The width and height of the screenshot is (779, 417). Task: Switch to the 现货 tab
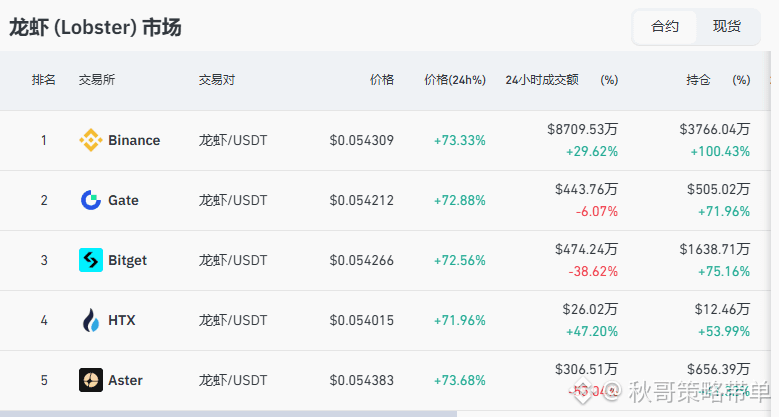coord(727,26)
